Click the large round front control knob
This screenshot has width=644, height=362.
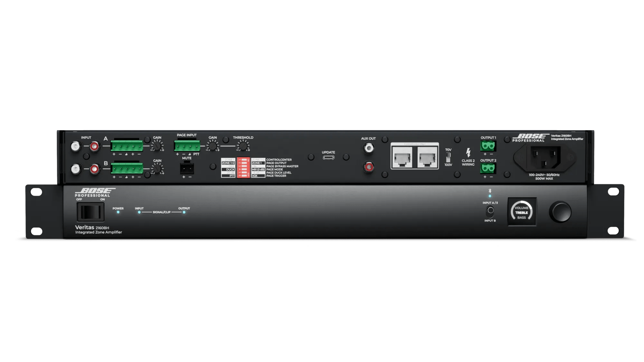pos(560,212)
